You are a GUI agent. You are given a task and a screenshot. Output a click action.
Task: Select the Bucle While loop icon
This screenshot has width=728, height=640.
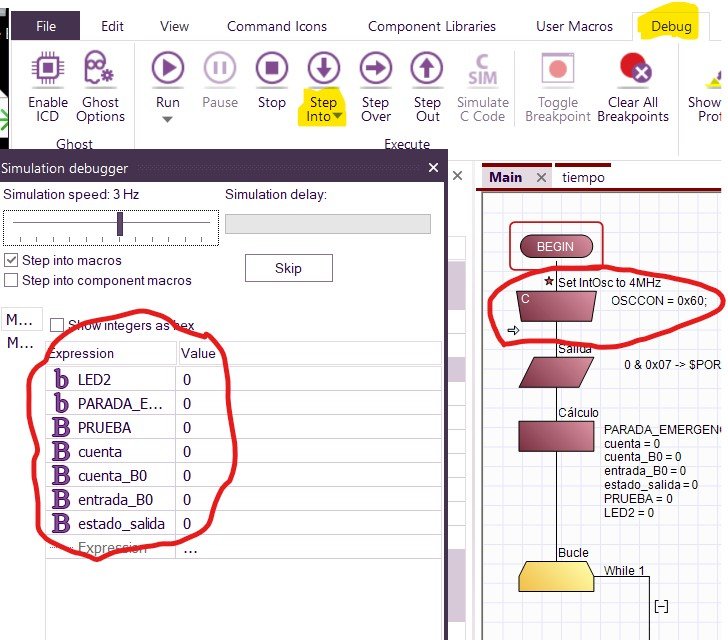tap(556, 576)
